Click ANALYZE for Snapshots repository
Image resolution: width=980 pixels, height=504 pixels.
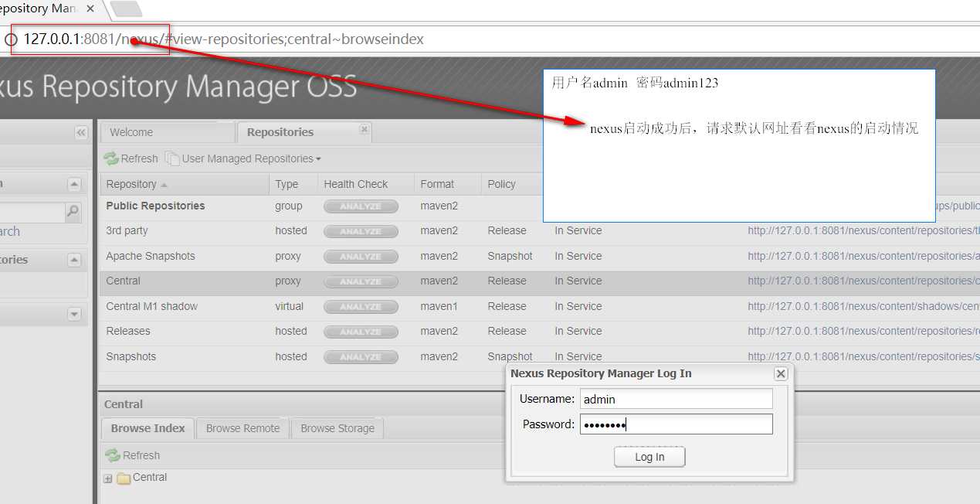[361, 357]
